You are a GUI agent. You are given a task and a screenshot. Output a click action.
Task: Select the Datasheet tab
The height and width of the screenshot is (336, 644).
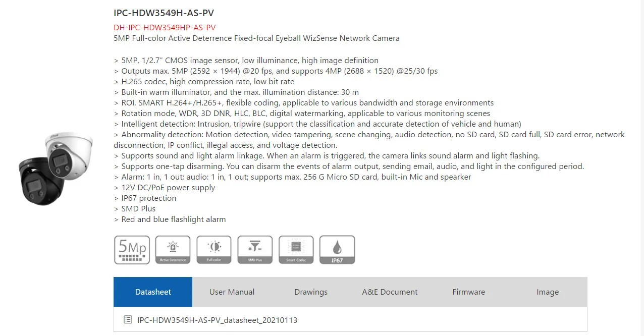(153, 292)
